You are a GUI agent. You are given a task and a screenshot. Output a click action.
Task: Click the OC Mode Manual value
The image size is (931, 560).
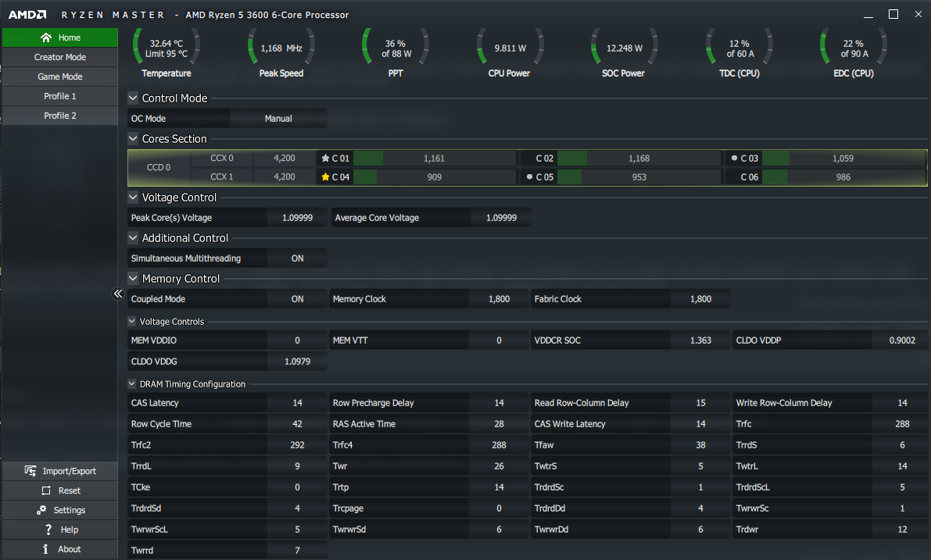(x=278, y=119)
